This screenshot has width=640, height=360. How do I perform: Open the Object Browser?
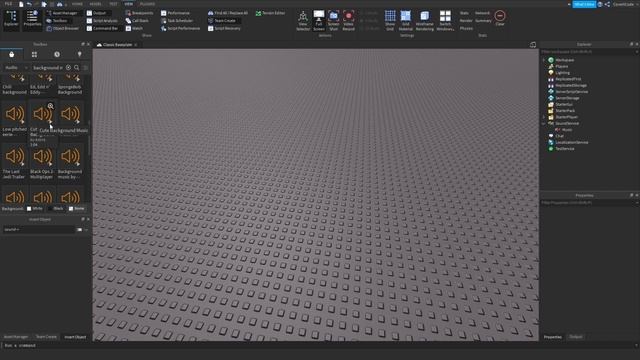pos(62,29)
